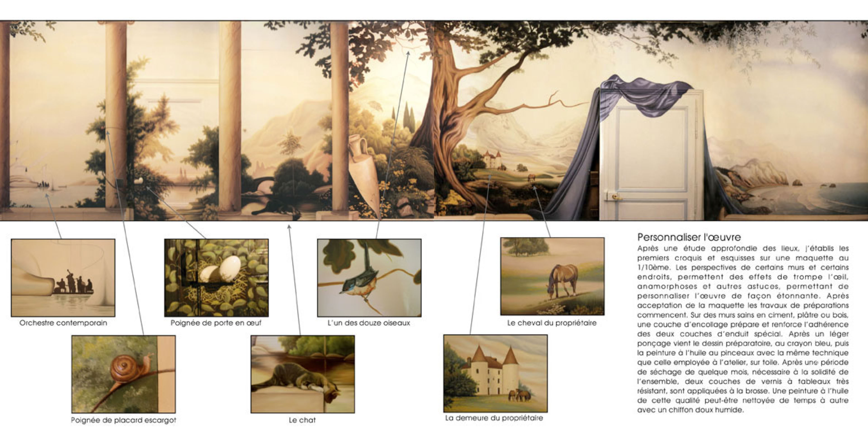Image resolution: width=868 pixels, height=435 pixels.
Task: Click the 'Le cheval du propriétaire' caption
Action: point(552,323)
